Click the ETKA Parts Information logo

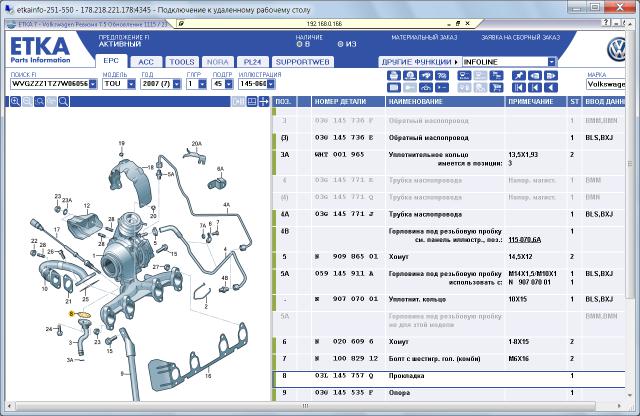(x=40, y=50)
